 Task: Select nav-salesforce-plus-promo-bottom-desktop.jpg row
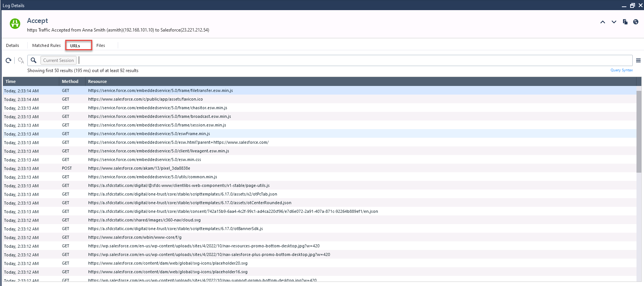[320, 254]
